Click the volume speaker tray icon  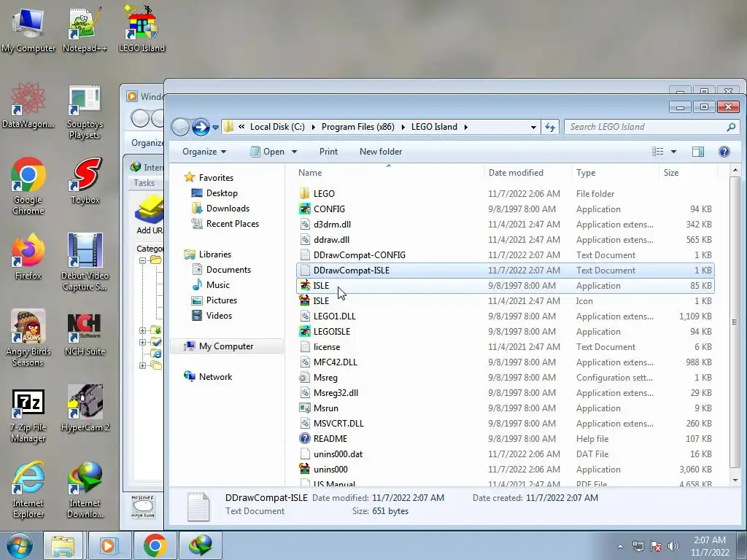[673, 546]
